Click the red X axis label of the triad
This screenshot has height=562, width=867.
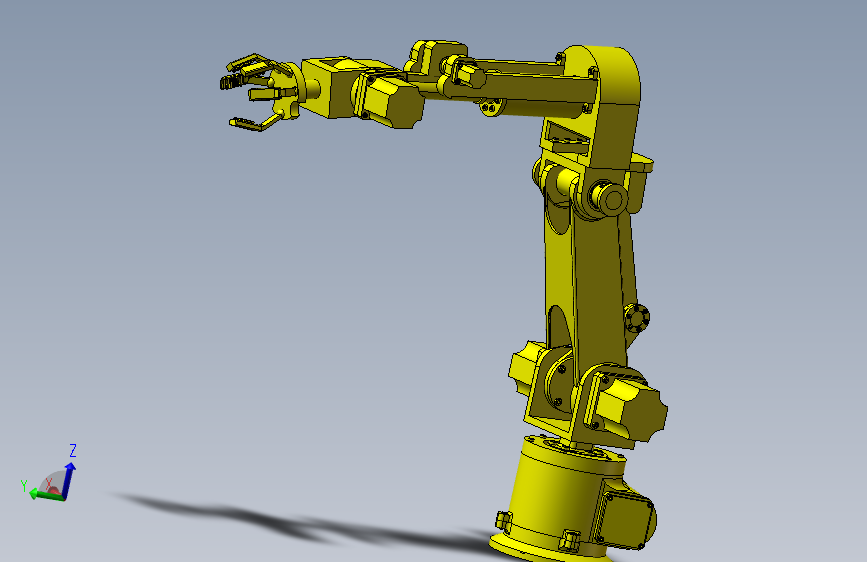[x=50, y=485]
